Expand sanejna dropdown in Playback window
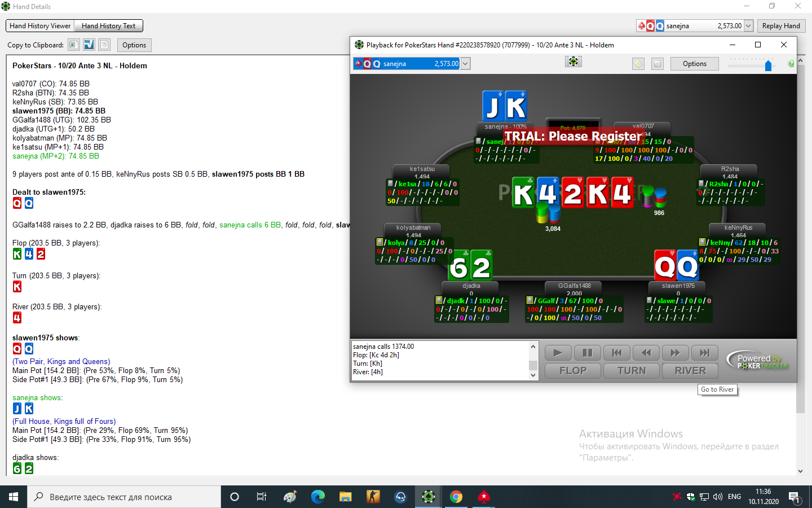This screenshot has width=812, height=508. 465,64
